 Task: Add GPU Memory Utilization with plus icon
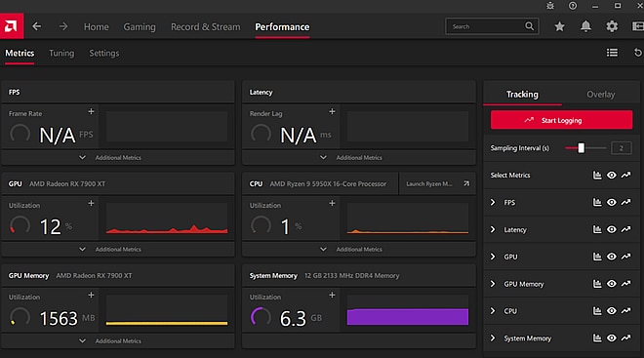point(91,295)
